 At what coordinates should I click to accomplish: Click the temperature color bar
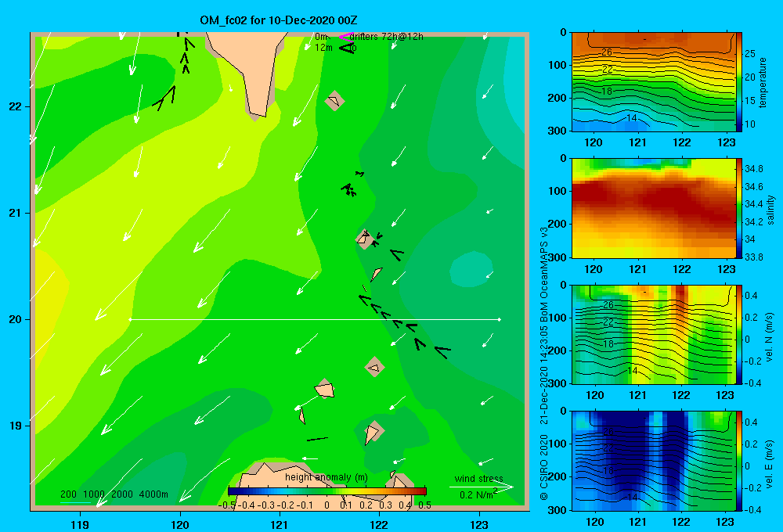tap(738, 82)
